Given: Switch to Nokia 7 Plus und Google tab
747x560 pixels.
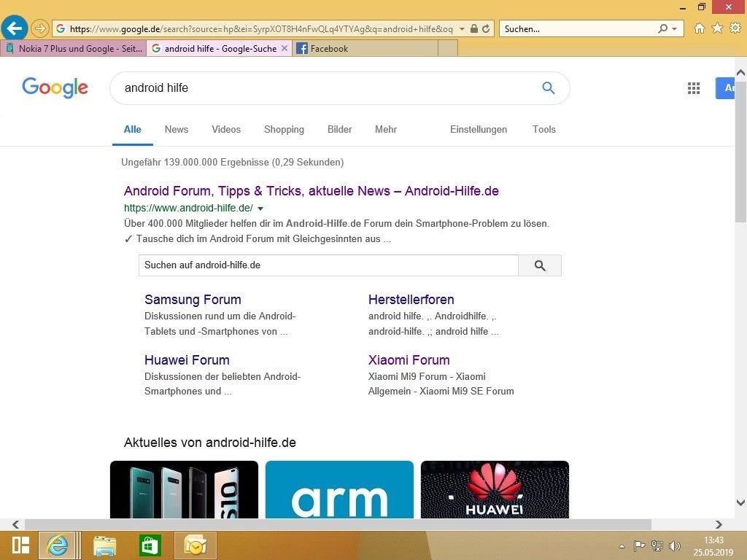Looking at the screenshot, I should click(73, 48).
